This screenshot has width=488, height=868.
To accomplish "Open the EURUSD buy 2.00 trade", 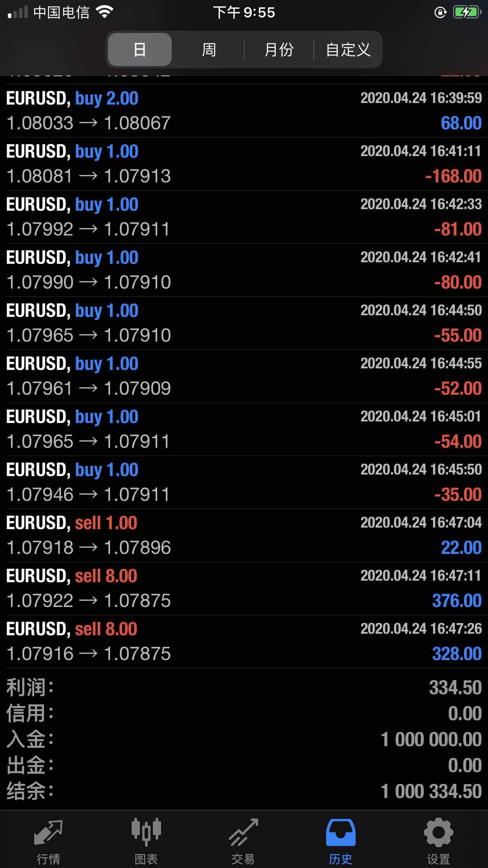I will (x=244, y=111).
